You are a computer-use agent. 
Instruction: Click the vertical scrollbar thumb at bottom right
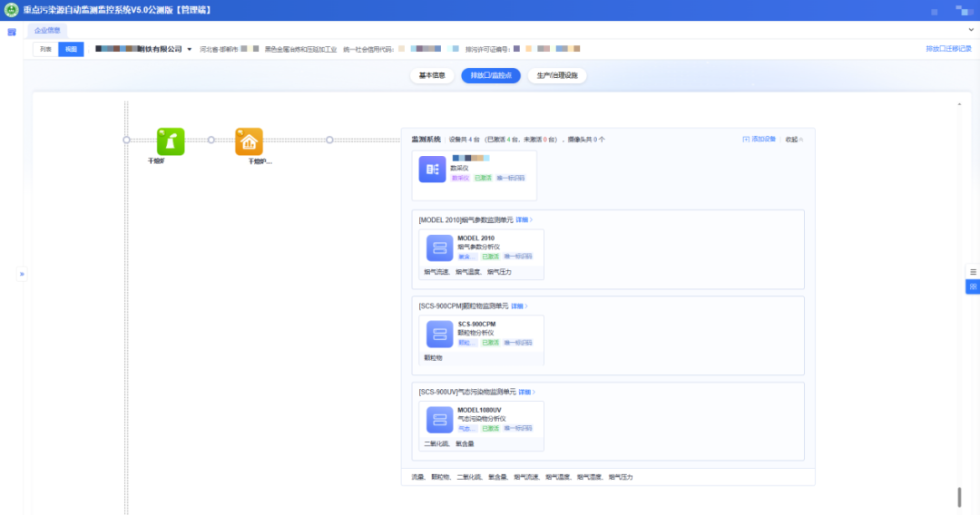click(x=959, y=497)
